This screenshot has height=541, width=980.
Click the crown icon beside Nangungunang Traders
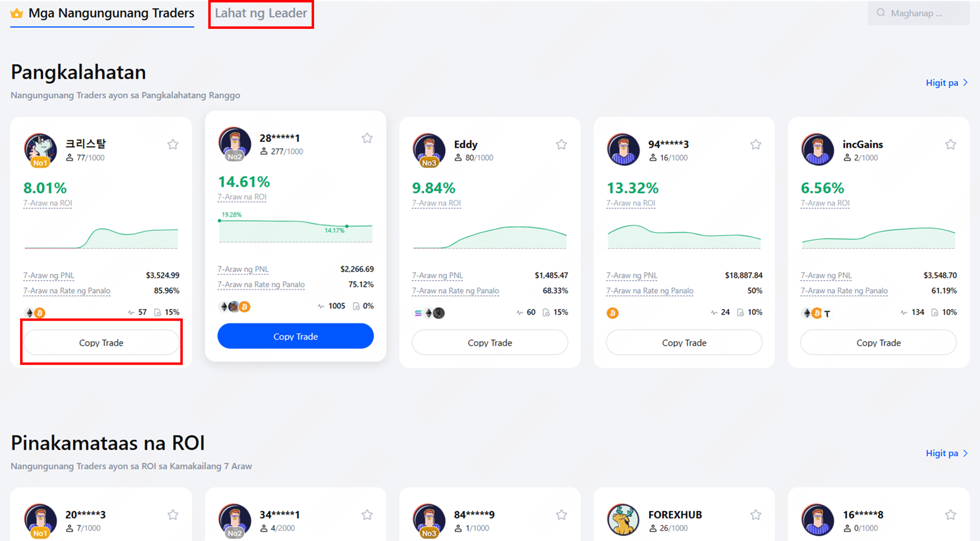[x=17, y=13]
